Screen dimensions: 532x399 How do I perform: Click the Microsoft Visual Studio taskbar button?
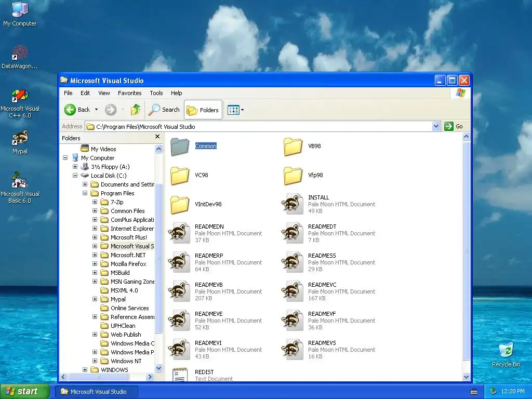[x=97, y=392]
